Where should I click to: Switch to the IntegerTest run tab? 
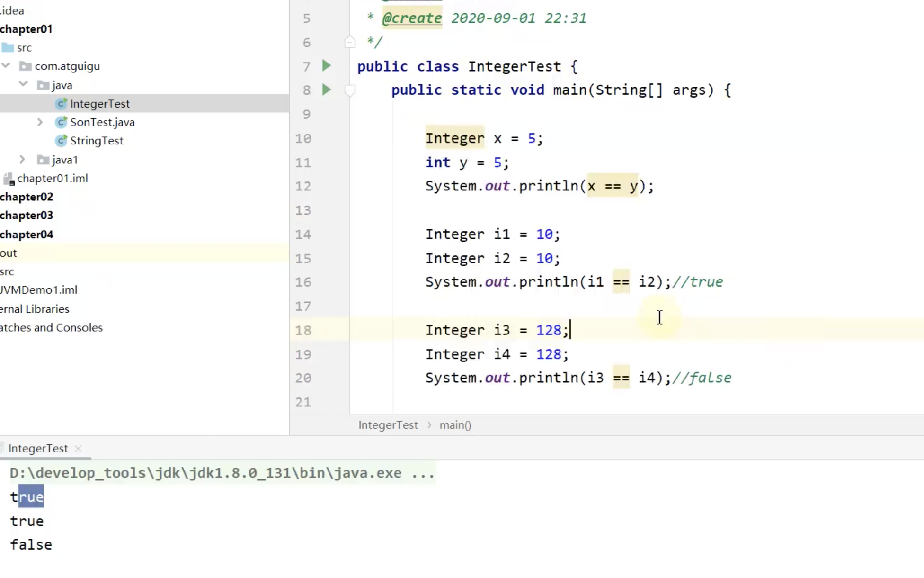(38, 448)
